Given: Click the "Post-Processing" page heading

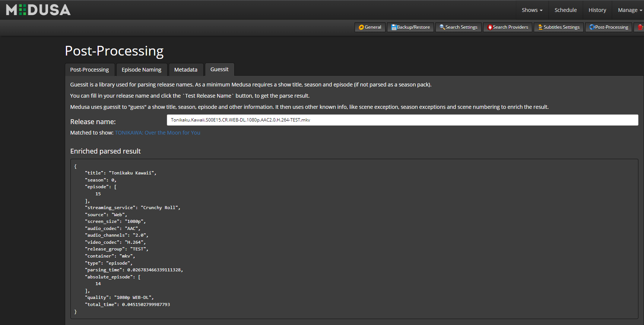Looking at the screenshot, I should tap(114, 51).
